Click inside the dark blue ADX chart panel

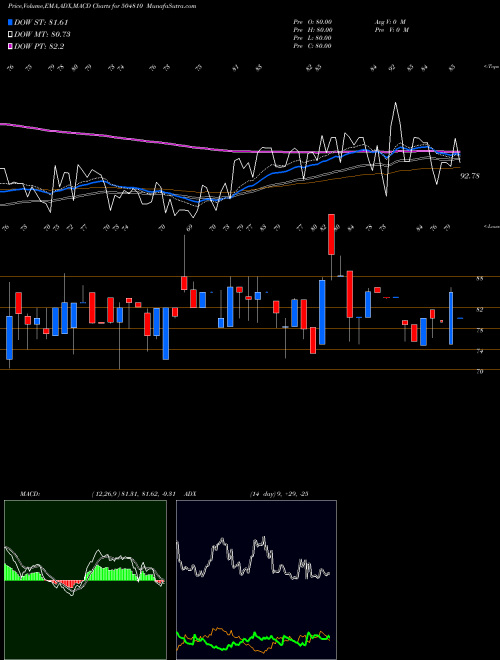tap(256, 580)
